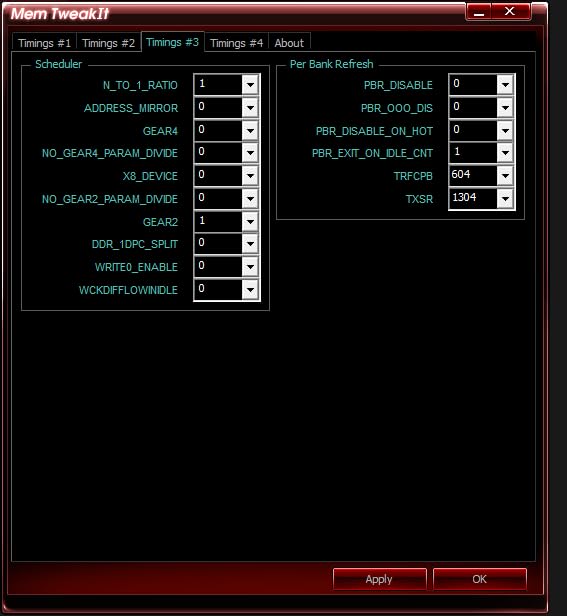Click the TXSR value field showing 1304
Viewport: 567px width, 616px height.
point(473,198)
